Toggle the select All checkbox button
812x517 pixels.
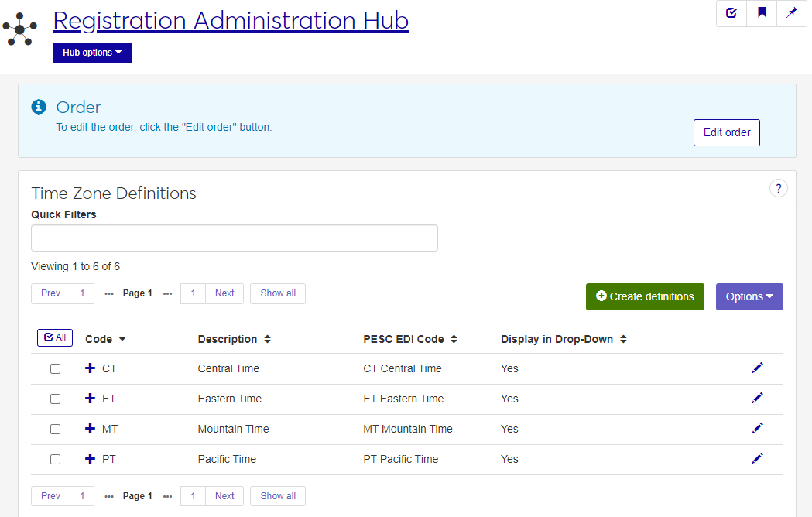tap(55, 338)
